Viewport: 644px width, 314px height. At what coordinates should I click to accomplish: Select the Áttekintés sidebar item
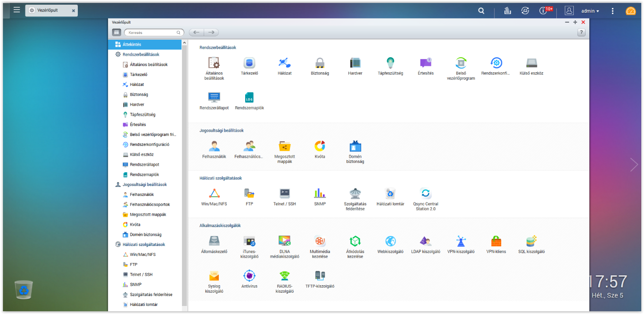(x=132, y=44)
